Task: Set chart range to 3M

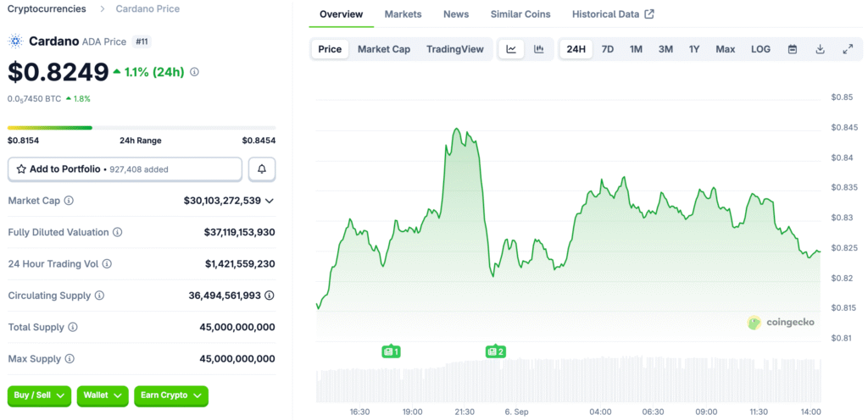Action: (x=665, y=49)
